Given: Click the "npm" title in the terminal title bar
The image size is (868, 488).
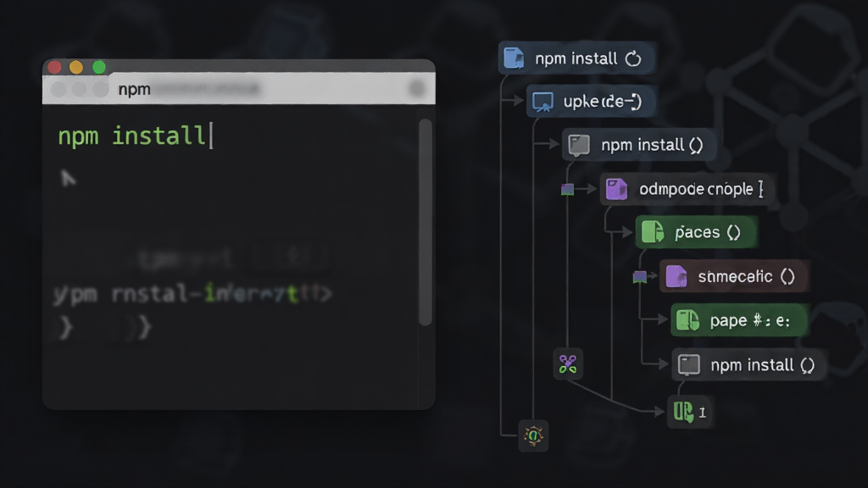Looking at the screenshot, I should (x=134, y=89).
